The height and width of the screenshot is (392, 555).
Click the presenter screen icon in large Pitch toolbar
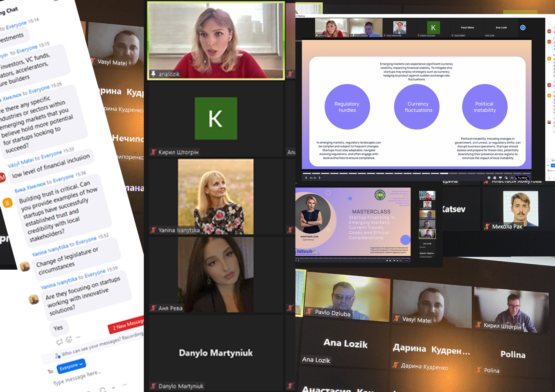point(500,178)
